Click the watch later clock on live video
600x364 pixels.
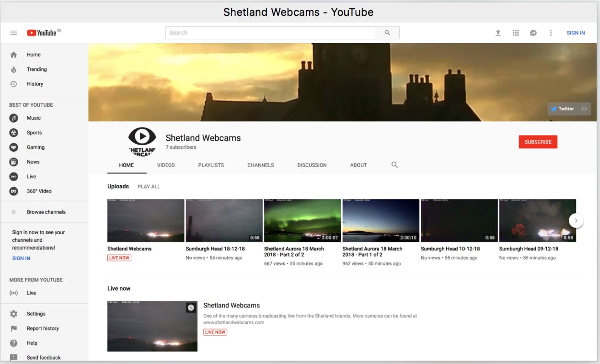pyautogui.click(x=191, y=307)
